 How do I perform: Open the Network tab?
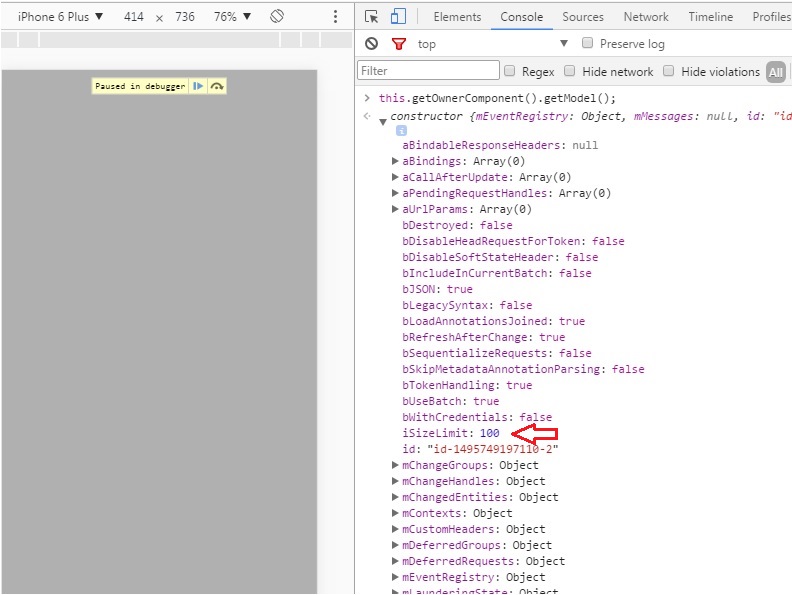click(646, 17)
